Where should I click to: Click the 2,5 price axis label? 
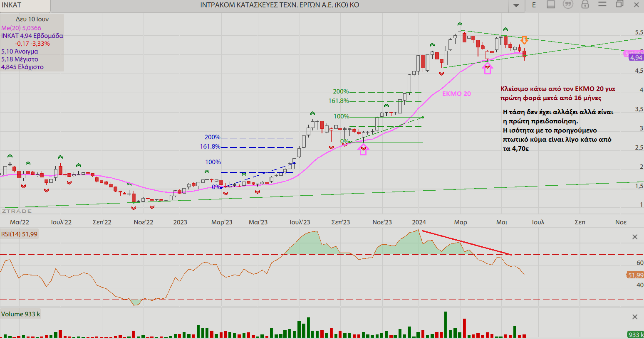639,147
